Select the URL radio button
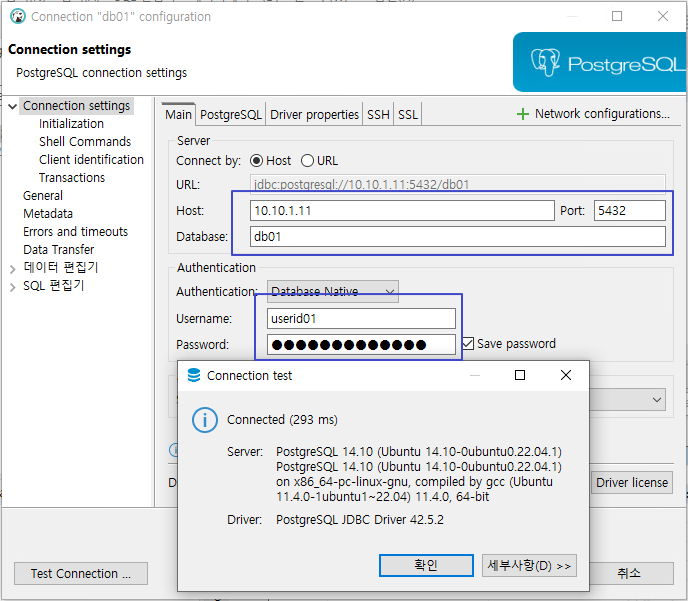The width and height of the screenshot is (688, 601). [x=307, y=161]
